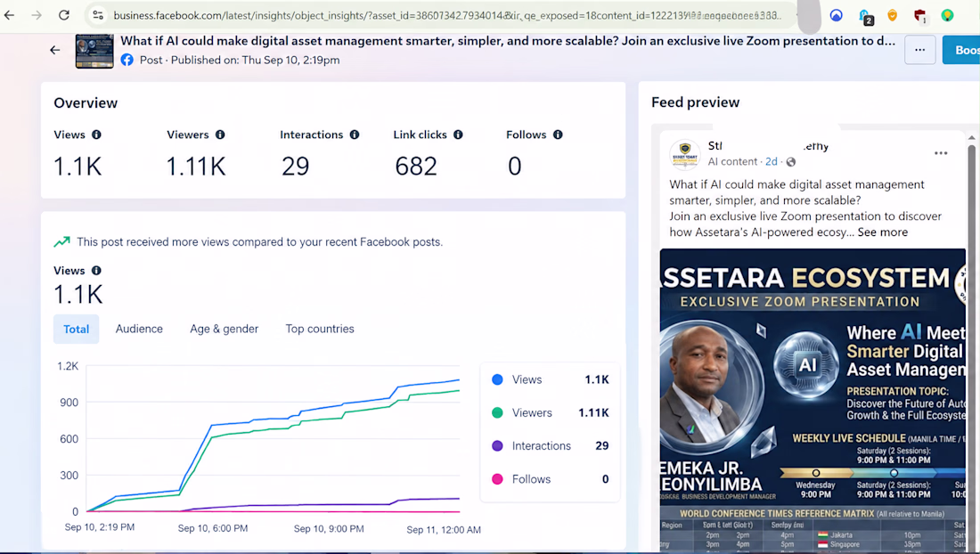Open the feed preview post options menu
Image resolution: width=980 pixels, height=554 pixels.
(941, 153)
